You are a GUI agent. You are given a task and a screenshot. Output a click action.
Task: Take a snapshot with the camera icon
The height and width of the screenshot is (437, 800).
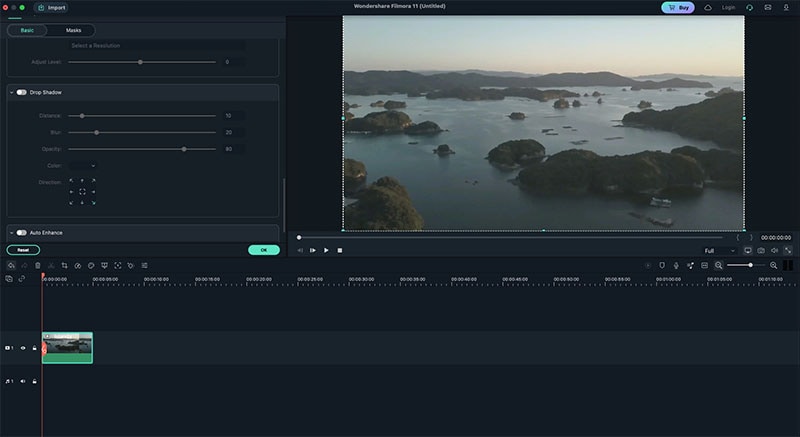pos(761,250)
